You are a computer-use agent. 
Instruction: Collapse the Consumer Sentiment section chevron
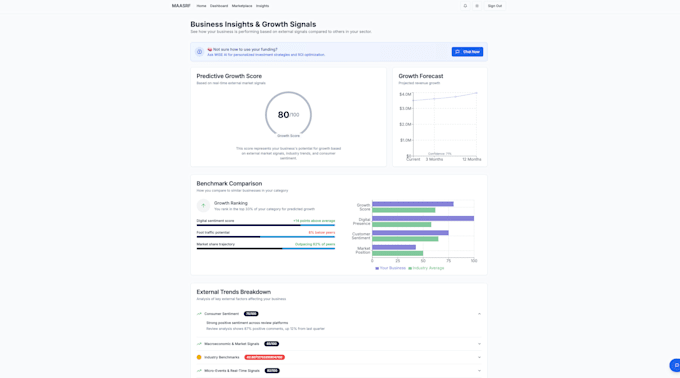point(479,314)
